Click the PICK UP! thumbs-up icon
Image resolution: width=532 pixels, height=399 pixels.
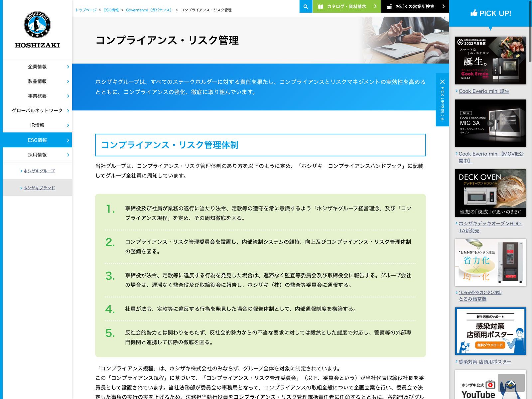(474, 13)
